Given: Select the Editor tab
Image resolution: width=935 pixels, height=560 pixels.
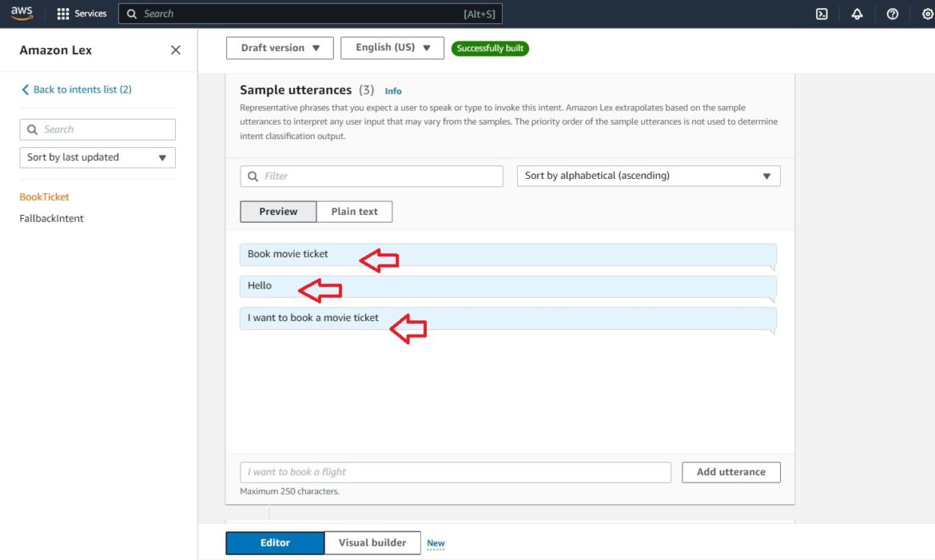Looking at the screenshot, I should pos(274,542).
